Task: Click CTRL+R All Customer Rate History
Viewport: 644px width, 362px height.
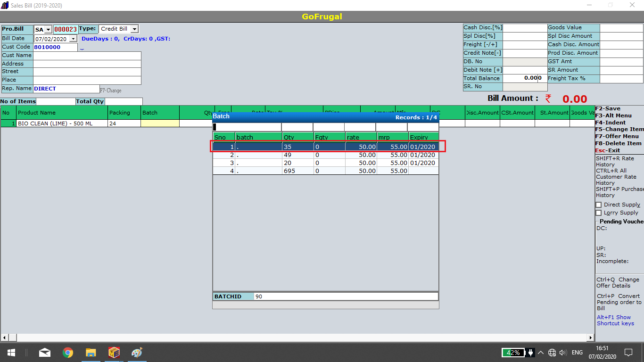Action: click(616, 177)
